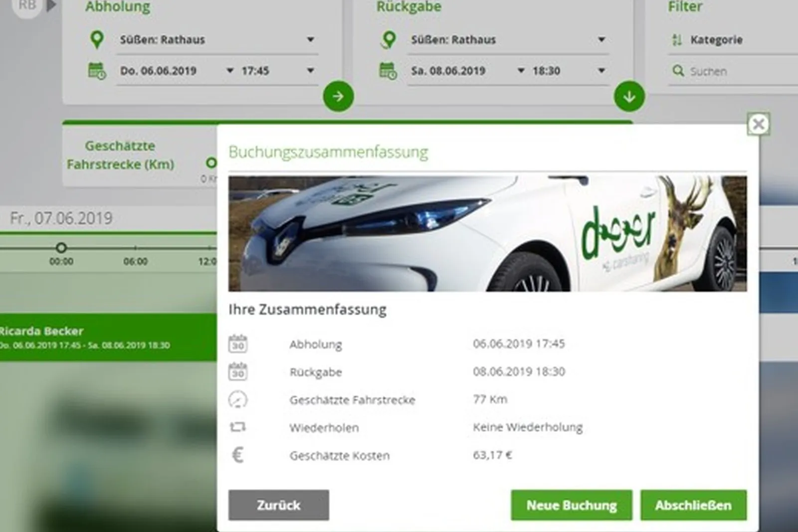Screen dimensions: 798x532
Task: Click the pickup value 06.06.2019 17:45
Action: tap(519, 344)
